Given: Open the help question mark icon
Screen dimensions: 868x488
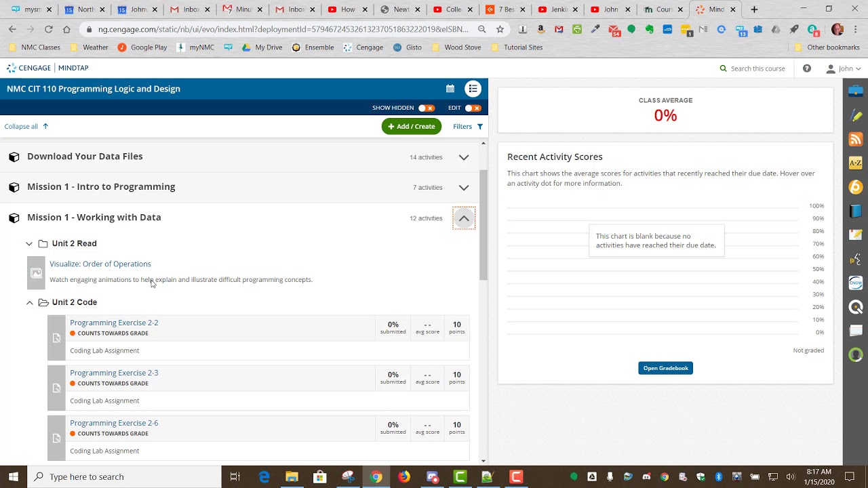Looking at the screenshot, I should pos(807,68).
